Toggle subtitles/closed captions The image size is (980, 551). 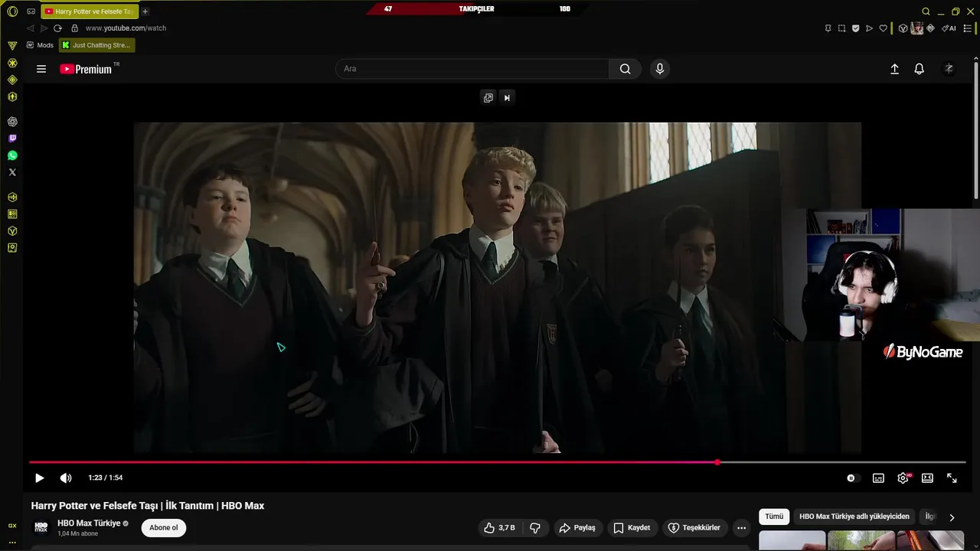click(878, 478)
